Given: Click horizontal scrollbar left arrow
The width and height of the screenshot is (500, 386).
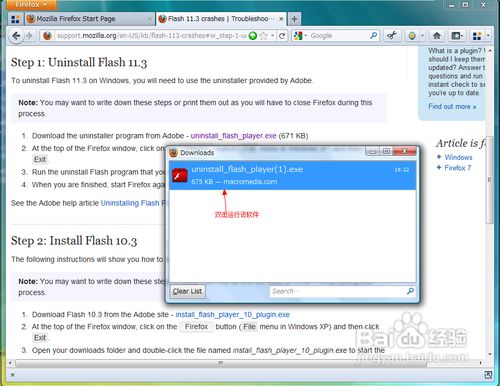Looking at the screenshot, I should (x=10, y=363).
